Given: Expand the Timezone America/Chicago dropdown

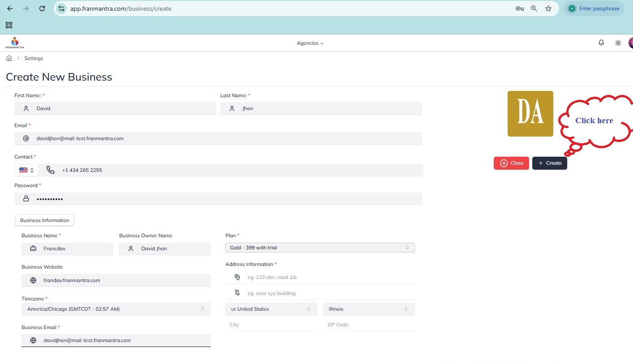Looking at the screenshot, I should (116, 309).
